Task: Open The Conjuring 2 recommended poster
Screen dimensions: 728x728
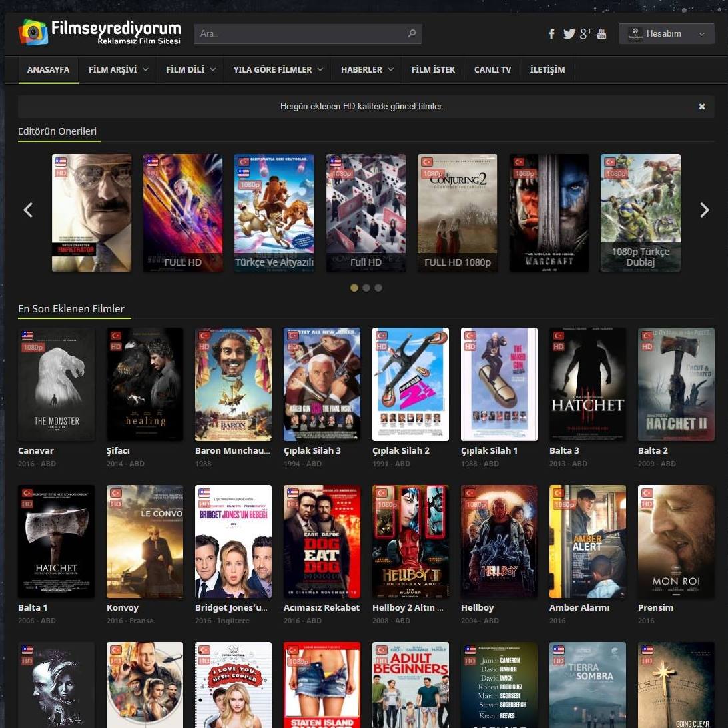Action: [457, 212]
